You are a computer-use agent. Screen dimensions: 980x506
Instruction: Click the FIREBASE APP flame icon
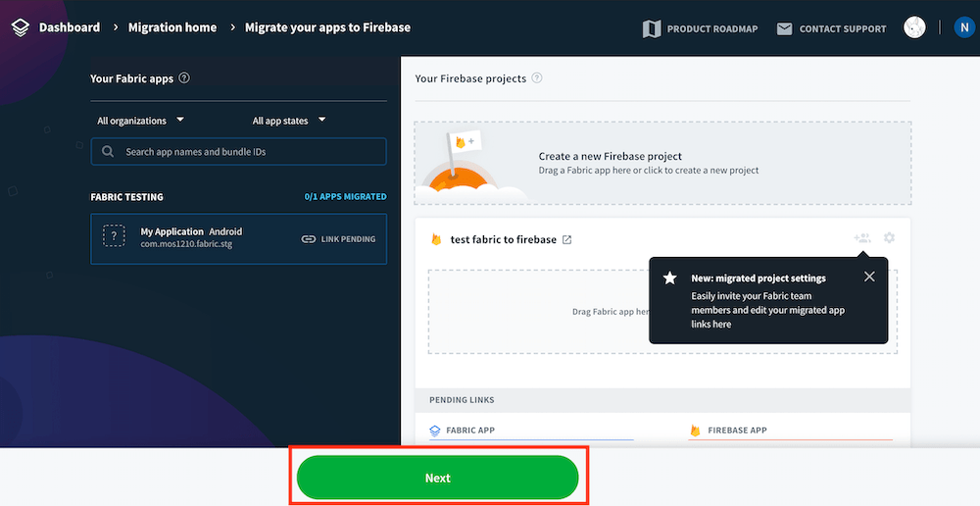tap(695, 430)
